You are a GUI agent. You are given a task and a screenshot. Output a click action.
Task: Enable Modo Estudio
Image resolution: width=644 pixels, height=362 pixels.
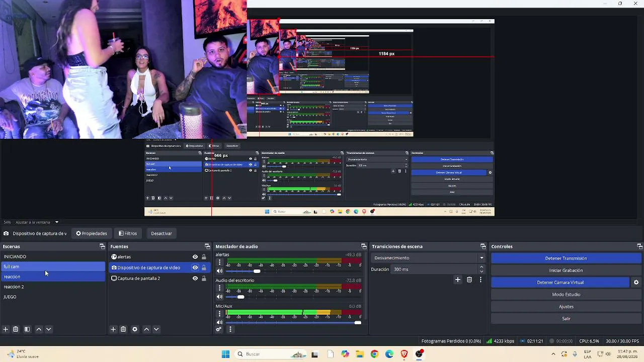(566, 295)
